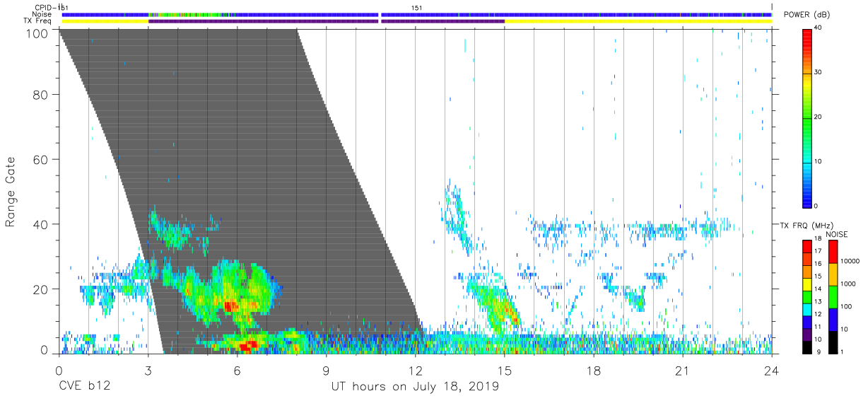Click the 60 tick on Range Gate axis

41,159
